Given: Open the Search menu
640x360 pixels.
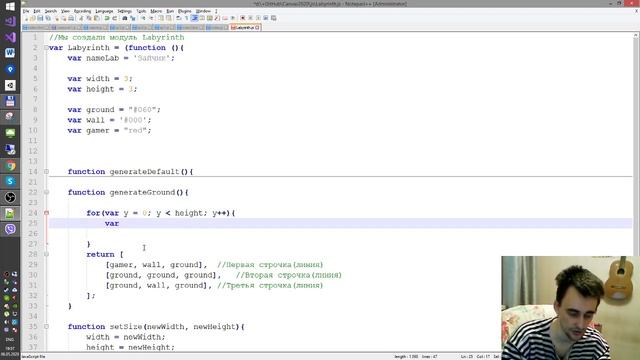Looking at the screenshot, I should coord(51,11).
